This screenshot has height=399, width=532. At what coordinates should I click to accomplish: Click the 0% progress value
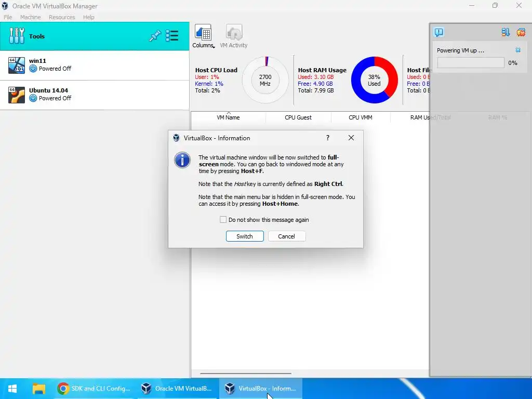coord(513,63)
